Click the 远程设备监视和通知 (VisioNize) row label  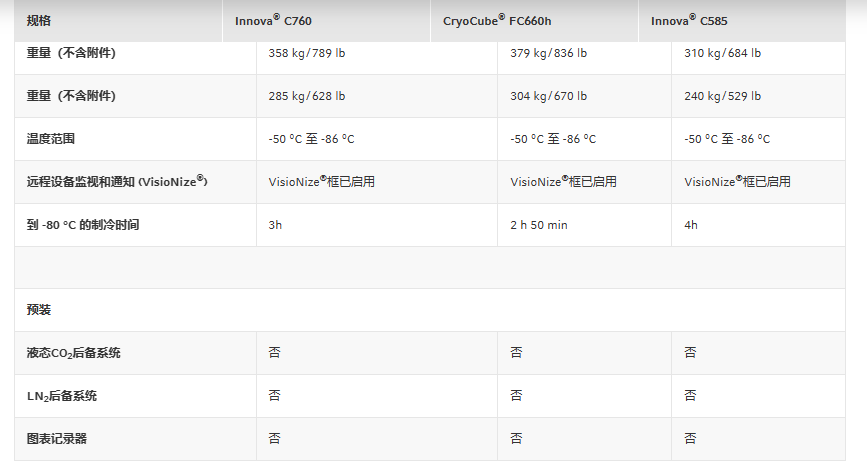pyautogui.click(x=116, y=182)
